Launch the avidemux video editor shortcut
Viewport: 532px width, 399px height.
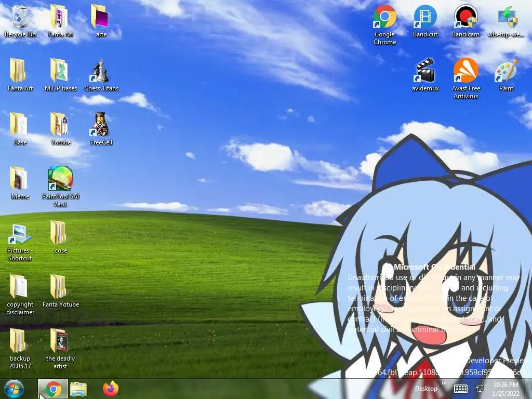tap(425, 75)
